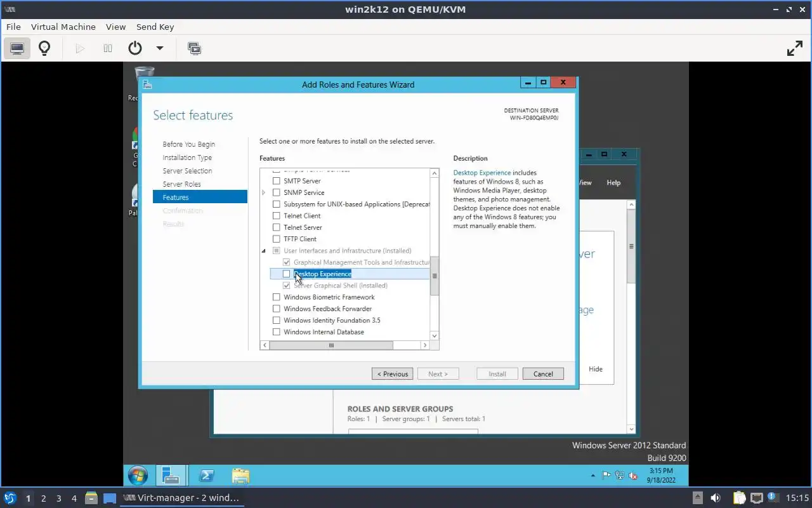Screen dimensions: 812x508
Task: Go to Server Selection step
Action: [187, 171]
